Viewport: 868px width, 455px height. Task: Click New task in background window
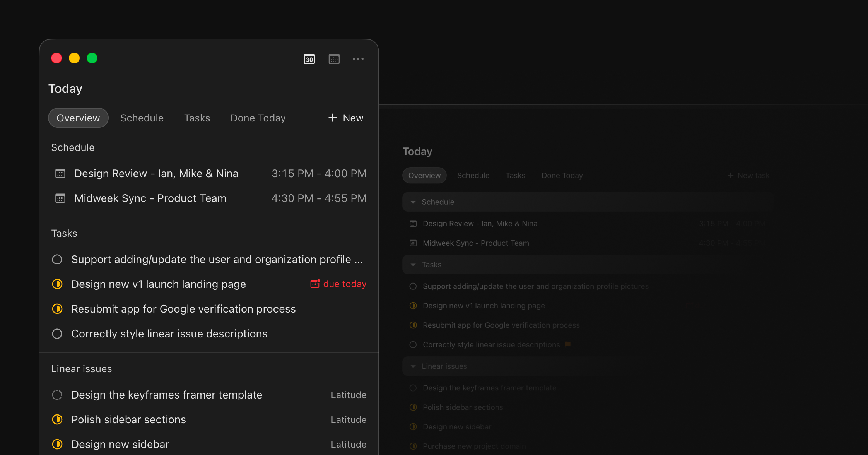tap(748, 175)
